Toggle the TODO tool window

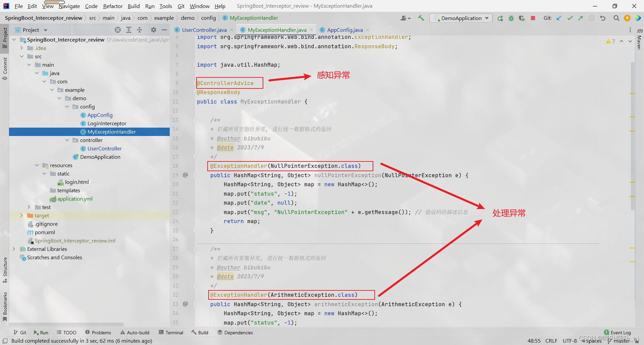(x=66, y=333)
